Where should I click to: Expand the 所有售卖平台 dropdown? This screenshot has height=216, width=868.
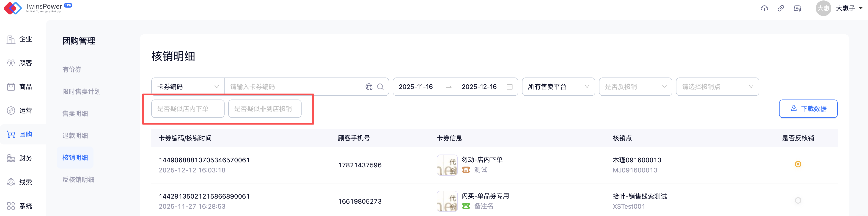coord(558,87)
